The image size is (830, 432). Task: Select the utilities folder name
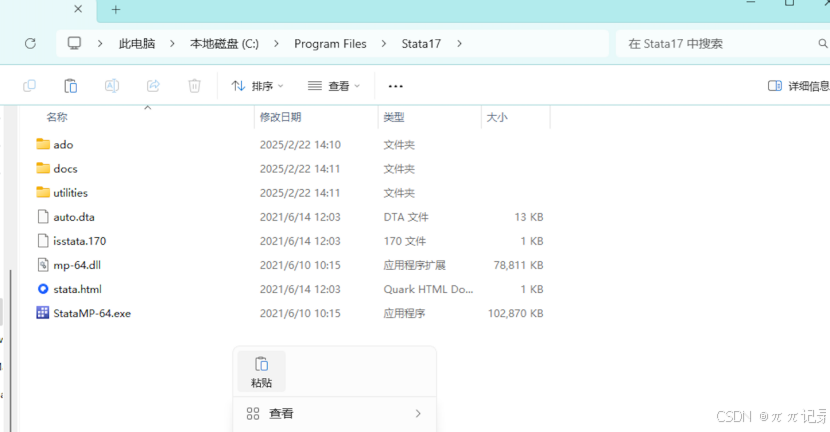(x=70, y=193)
